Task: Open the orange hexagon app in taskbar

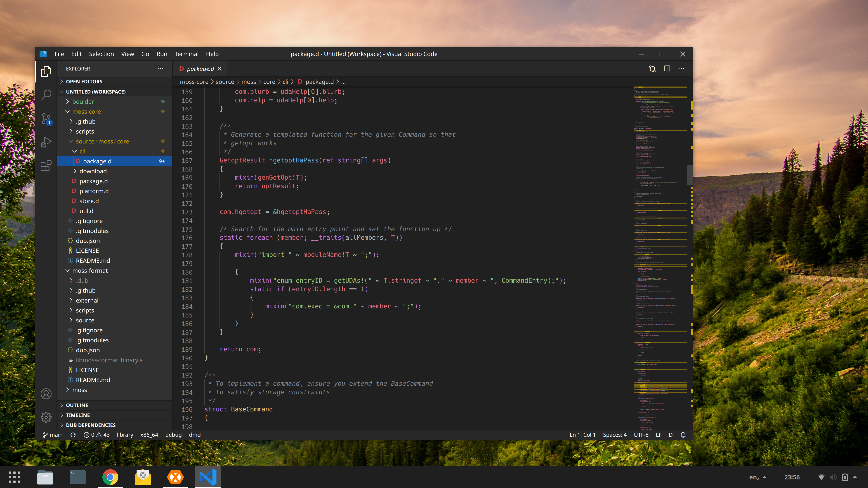Action: 175,477
